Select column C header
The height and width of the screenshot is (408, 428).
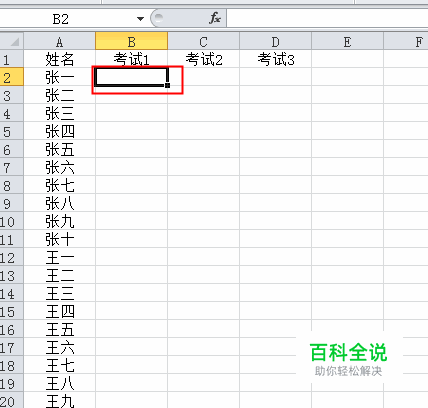tap(203, 42)
